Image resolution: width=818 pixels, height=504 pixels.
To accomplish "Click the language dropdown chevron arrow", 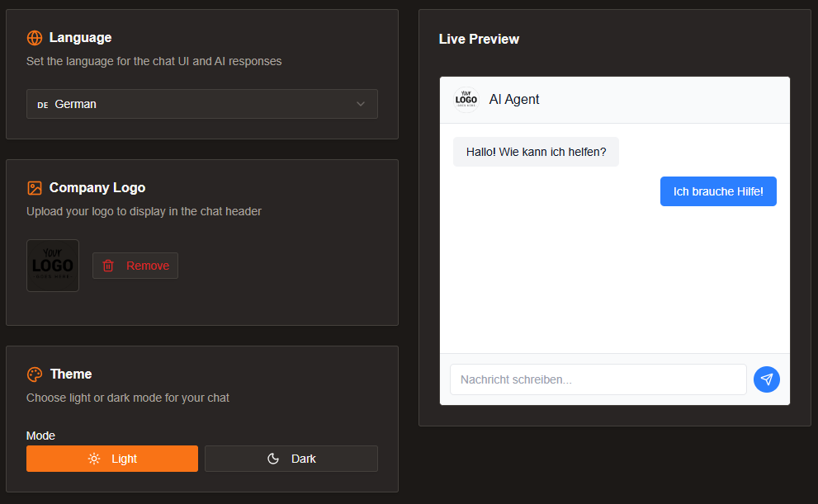I will [x=361, y=104].
